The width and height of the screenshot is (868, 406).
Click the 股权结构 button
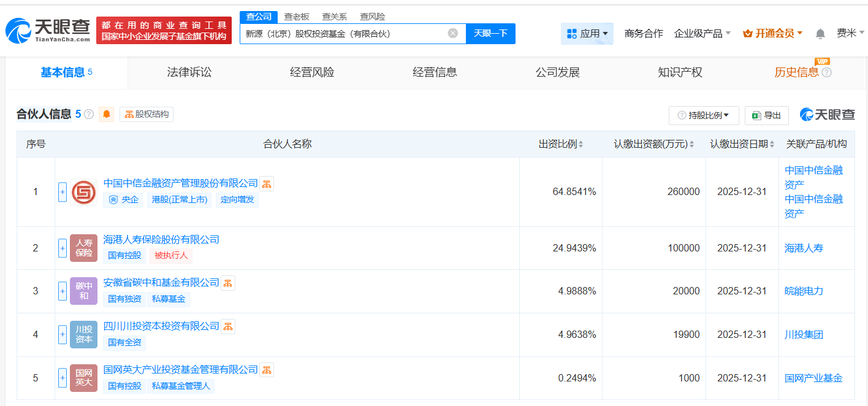point(147,114)
